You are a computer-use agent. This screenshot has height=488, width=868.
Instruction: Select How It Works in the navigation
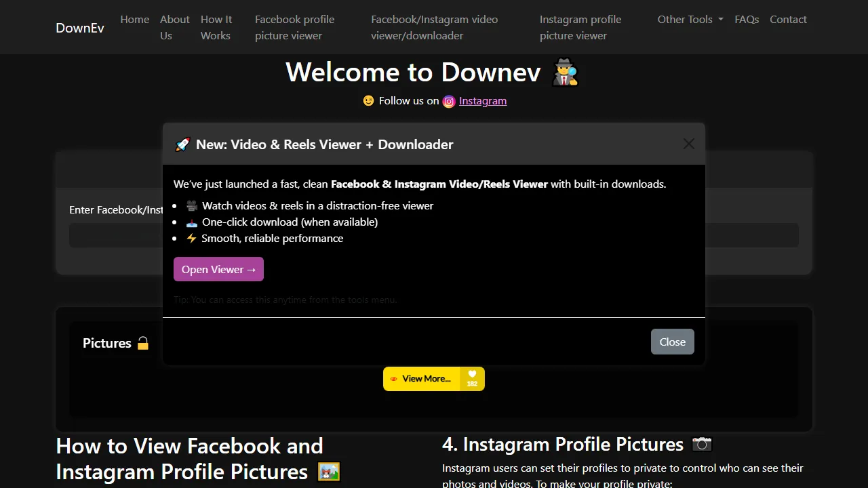click(216, 27)
